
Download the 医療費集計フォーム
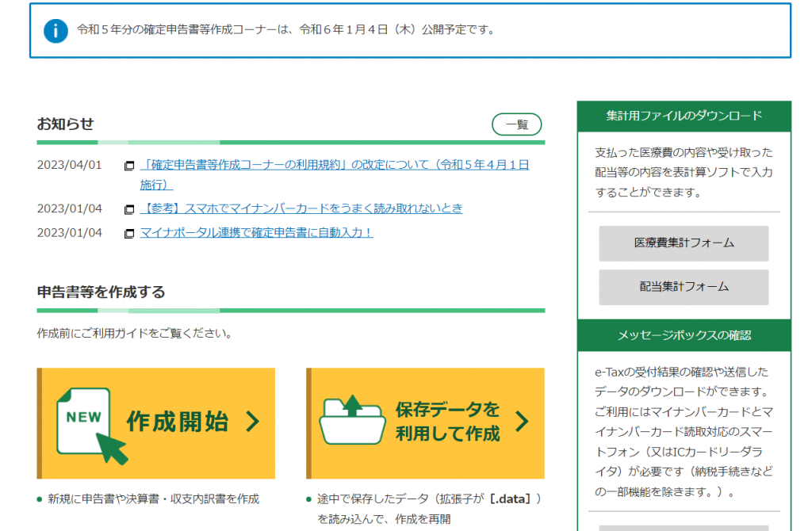coord(684,243)
